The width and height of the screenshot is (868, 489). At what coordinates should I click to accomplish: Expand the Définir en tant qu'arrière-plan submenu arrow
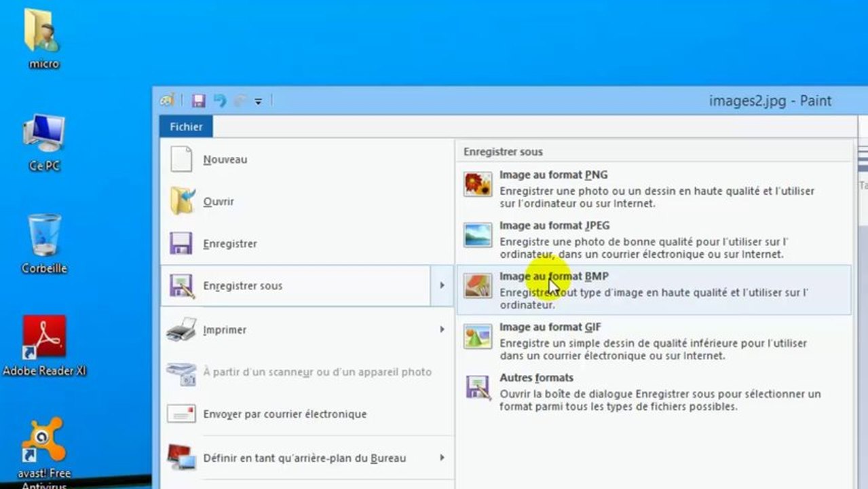(x=442, y=458)
